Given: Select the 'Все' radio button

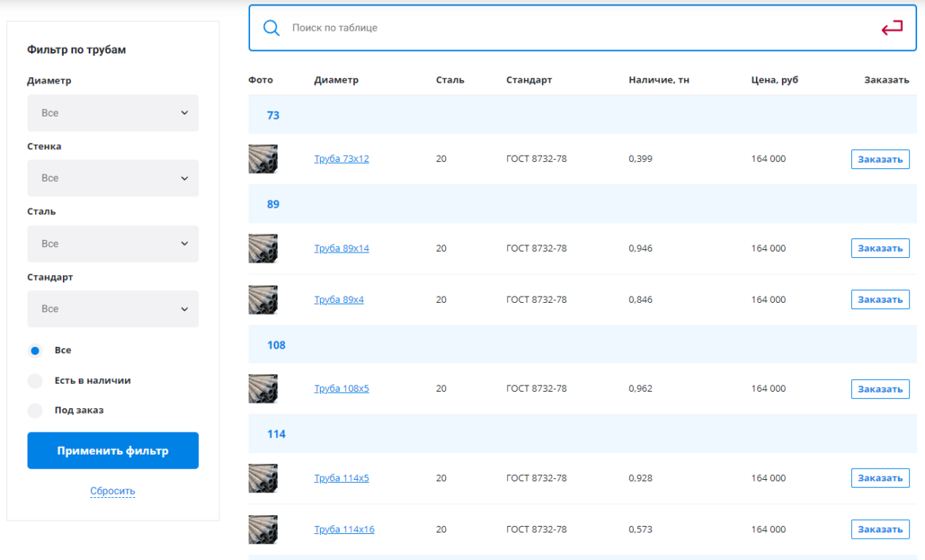Looking at the screenshot, I should click(x=35, y=351).
